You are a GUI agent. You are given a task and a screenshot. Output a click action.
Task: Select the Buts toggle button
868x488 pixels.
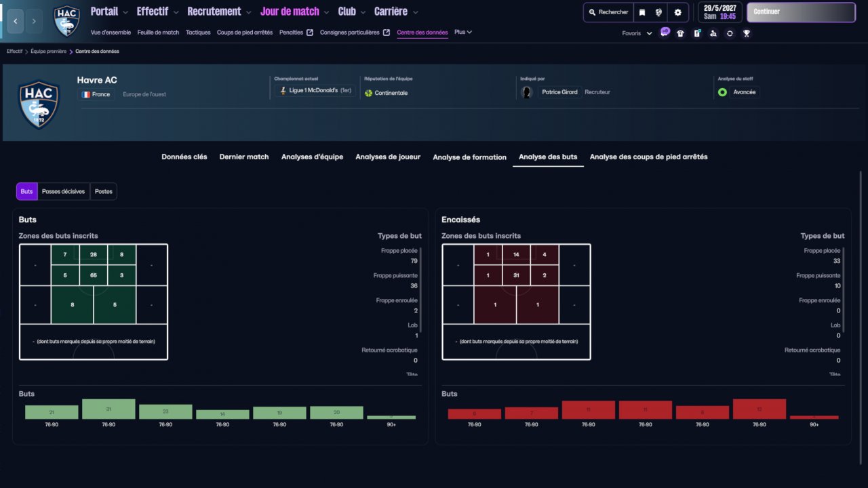tap(26, 192)
